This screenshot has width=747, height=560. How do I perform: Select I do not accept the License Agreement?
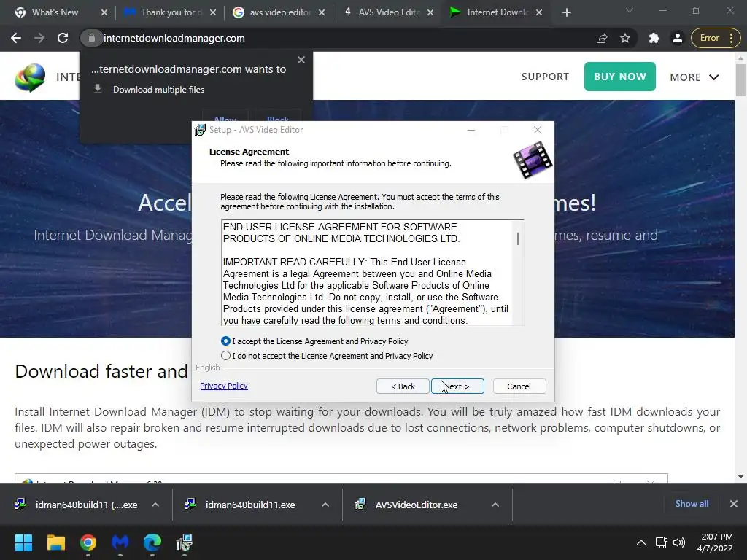pos(225,356)
